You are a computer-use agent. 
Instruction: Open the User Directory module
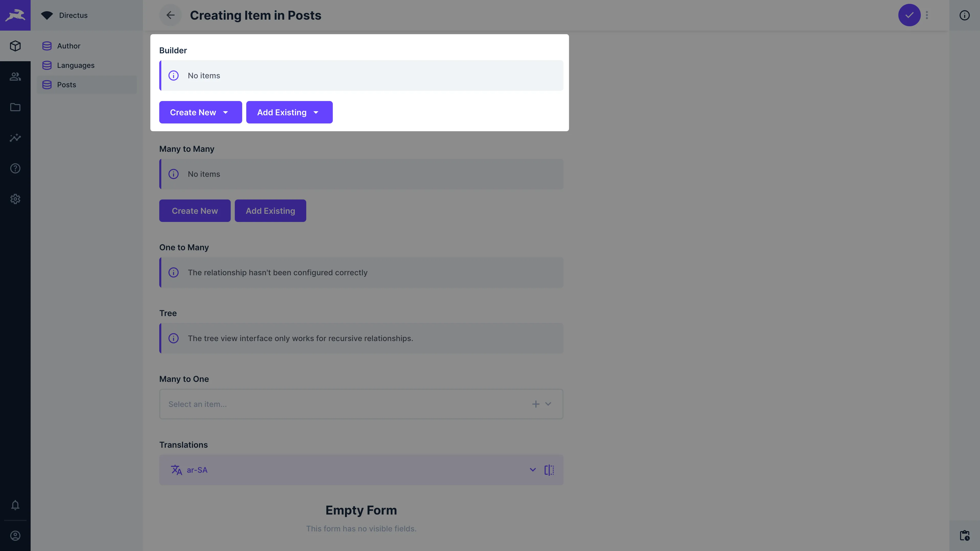15,77
